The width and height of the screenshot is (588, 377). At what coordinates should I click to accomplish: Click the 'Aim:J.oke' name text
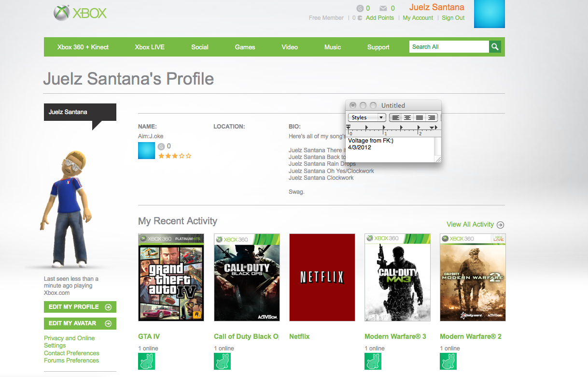pos(151,136)
